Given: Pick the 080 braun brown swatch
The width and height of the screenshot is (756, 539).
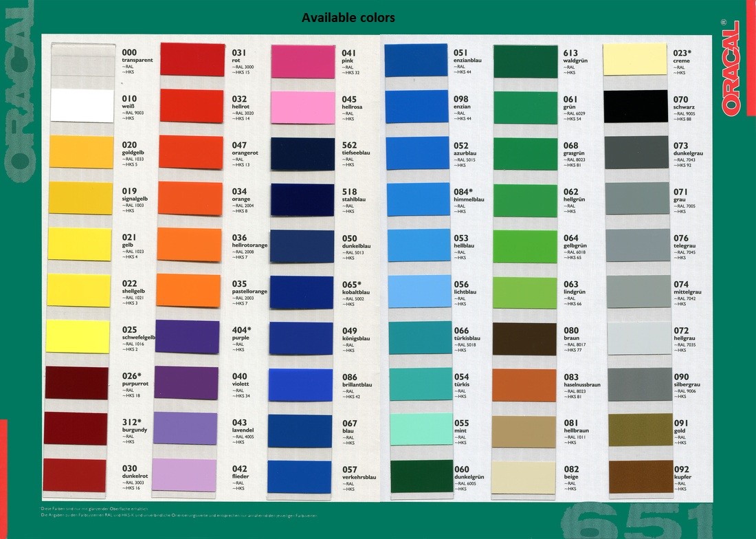Looking at the screenshot, I should pyautogui.click(x=524, y=339).
